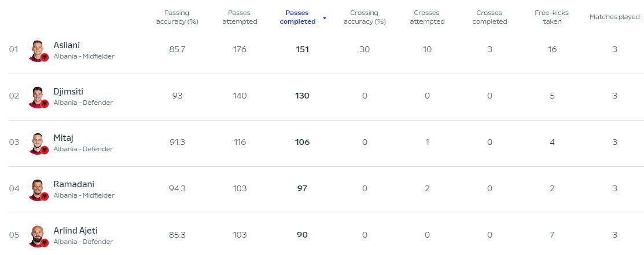Image resolution: width=644 pixels, height=255 pixels.
Task: Click Albania badge on Asllani's photo
Action: tap(45, 57)
